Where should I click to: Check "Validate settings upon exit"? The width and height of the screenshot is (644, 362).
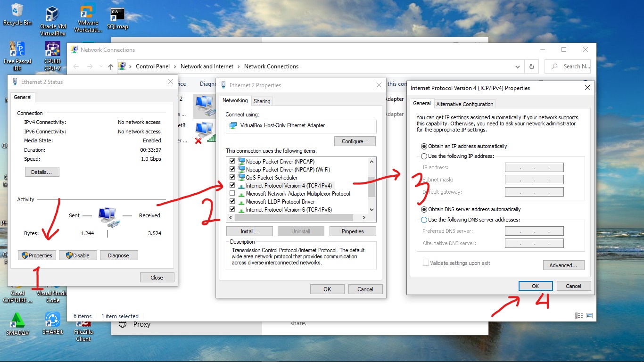(x=426, y=263)
